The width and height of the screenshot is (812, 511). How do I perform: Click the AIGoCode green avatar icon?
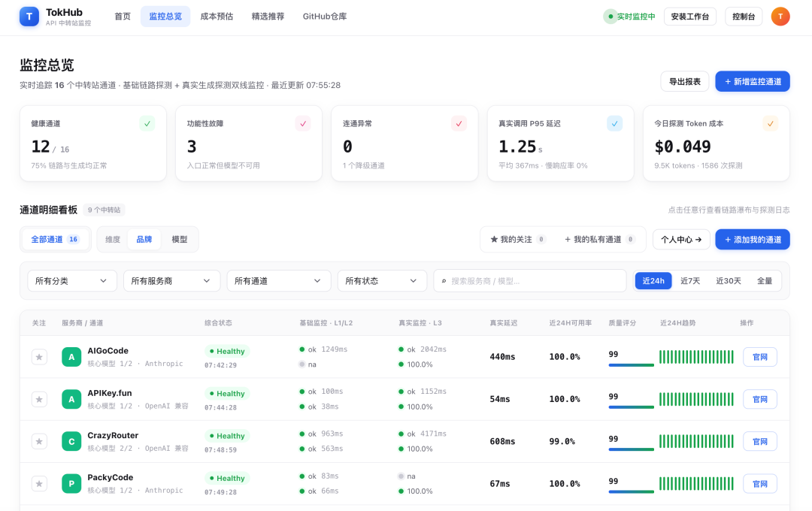(x=71, y=357)
